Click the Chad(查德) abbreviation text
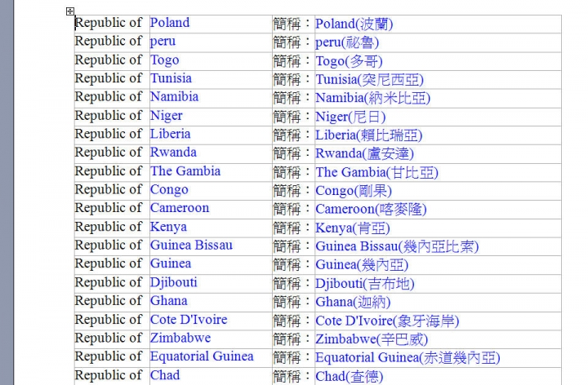The image size is (588, 385). [x=349, y=376]
